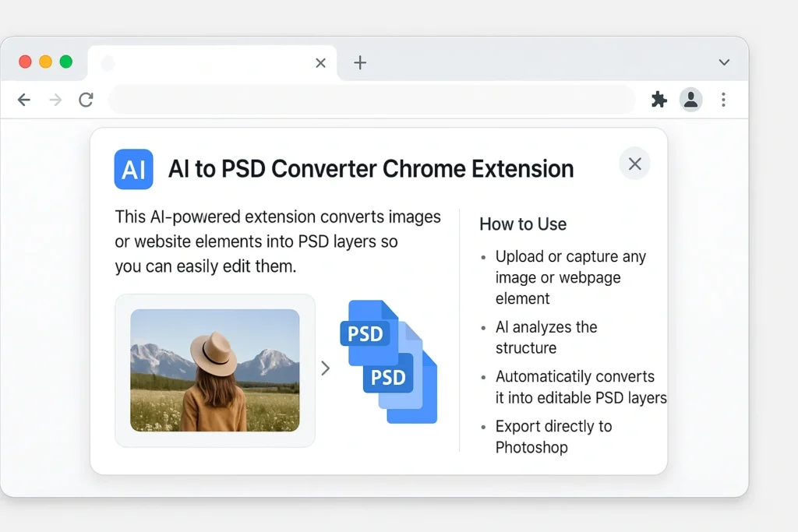798x532 pixels.
Task: Click the AI extension logo icon
Action: tap(133, 168)
